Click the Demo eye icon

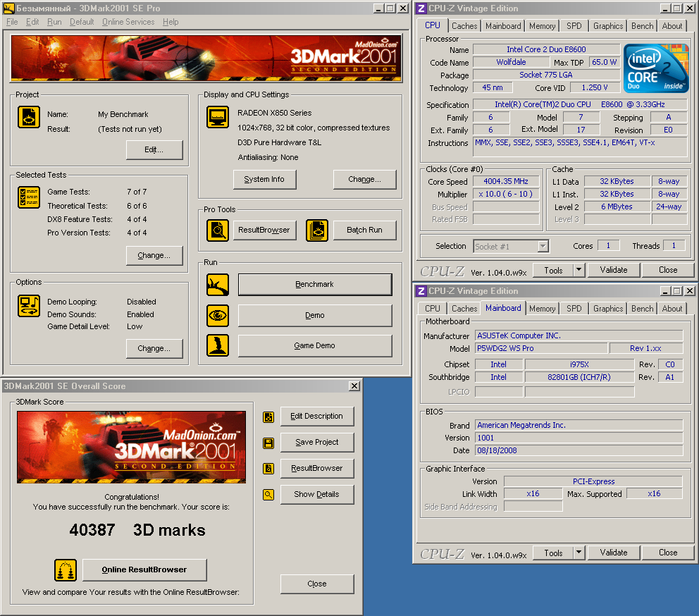click(218, 315)
